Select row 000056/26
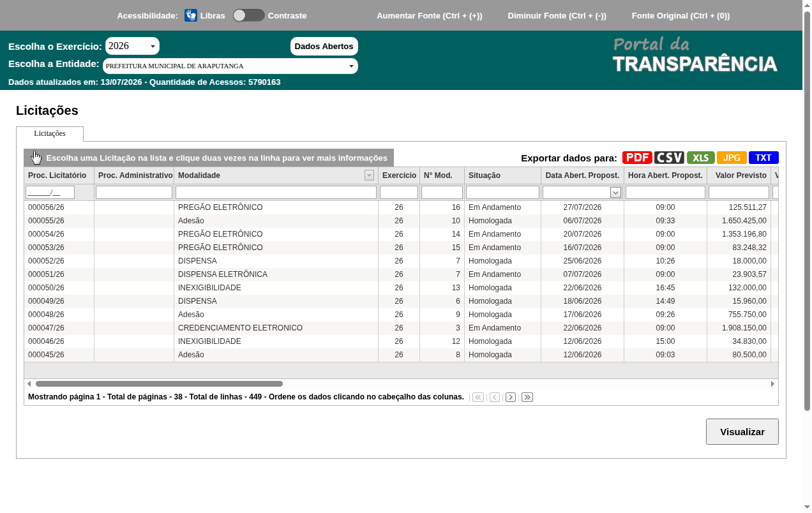The image size is (812, 513). tap(401, 207)
